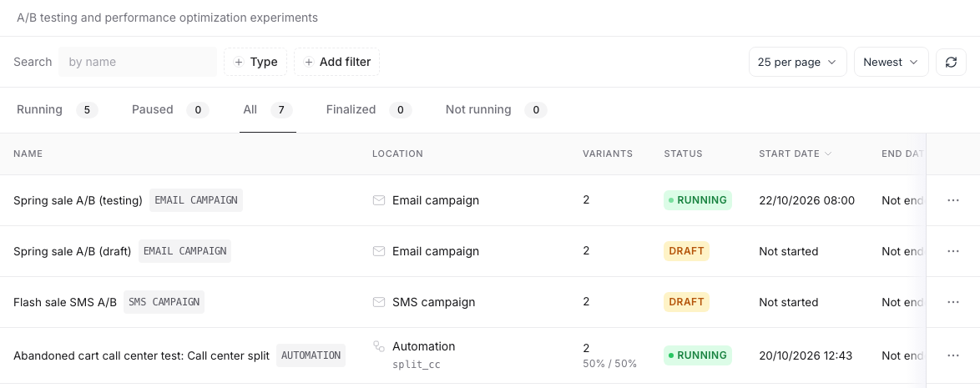Screen dimensions: 980x388
Task: Click the 50% / 50% variant split
Action: click(609, 364)
